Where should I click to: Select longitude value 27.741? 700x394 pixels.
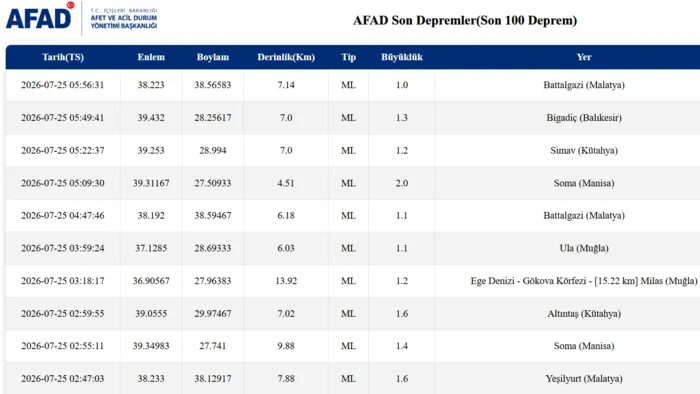(x=212, y=346)
